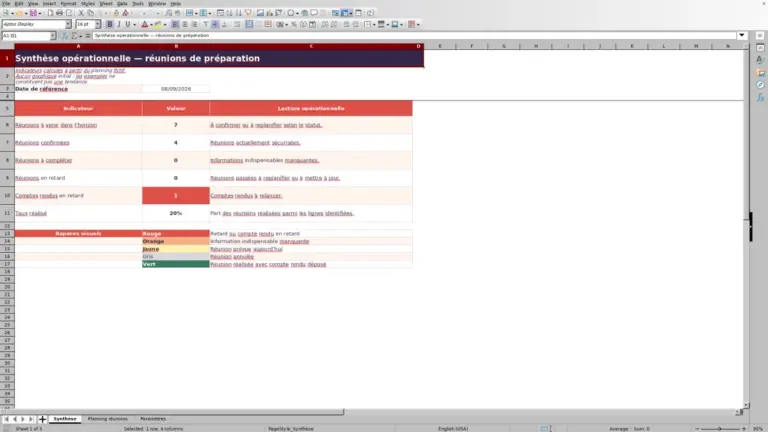
Task: Click the Find and Replace icon
Action: (168, 13)
